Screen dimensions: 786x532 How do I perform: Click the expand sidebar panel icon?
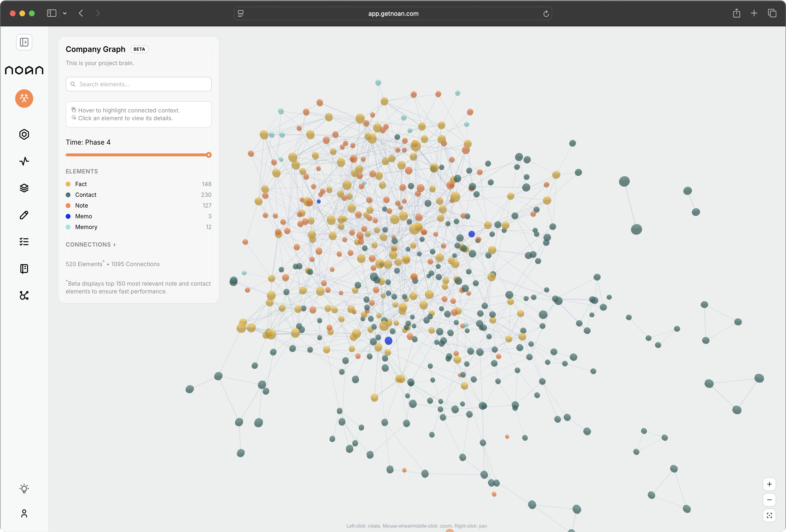pyautogui.click(x=24, y=42)
